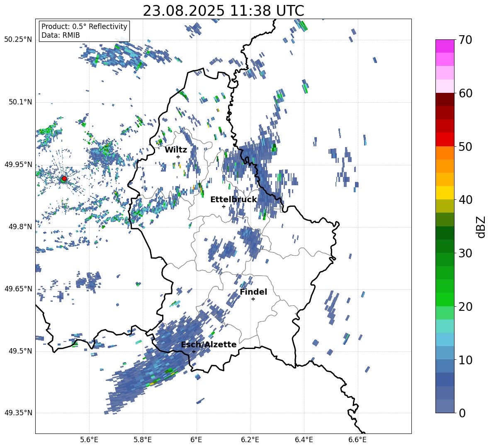Click the Ettelbruck location cross marker
Screen dimensions: 491x448
click(x=224, y=206)
